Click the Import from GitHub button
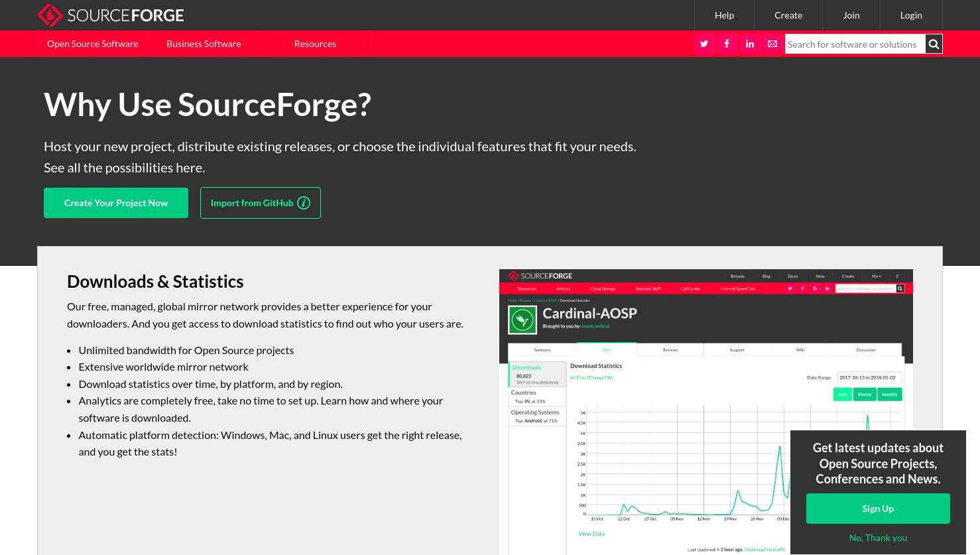Viewport: 980px width, 555px height. coord(261,203)
